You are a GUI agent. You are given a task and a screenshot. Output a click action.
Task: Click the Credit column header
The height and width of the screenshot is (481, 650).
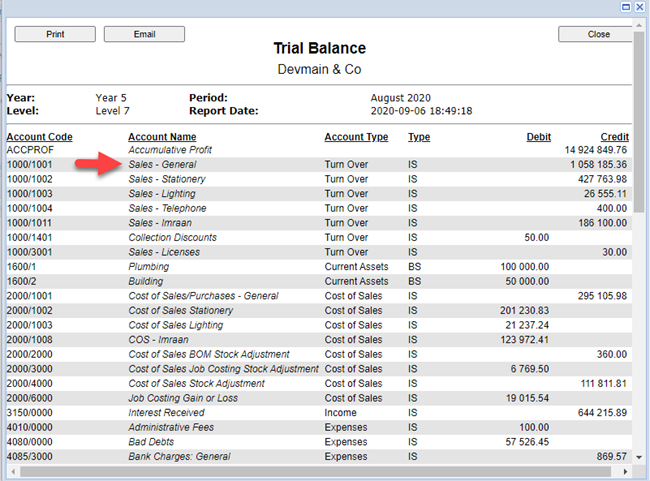[614, 137]
